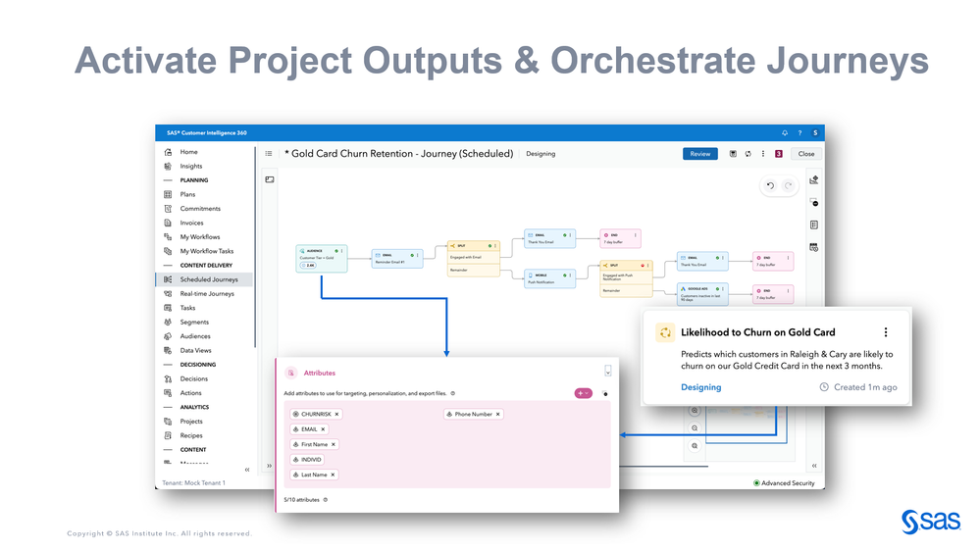Viewport: 980px width, 551px height.
Task: Open the Push Notification node menu
Action: [x=570, y=275]
